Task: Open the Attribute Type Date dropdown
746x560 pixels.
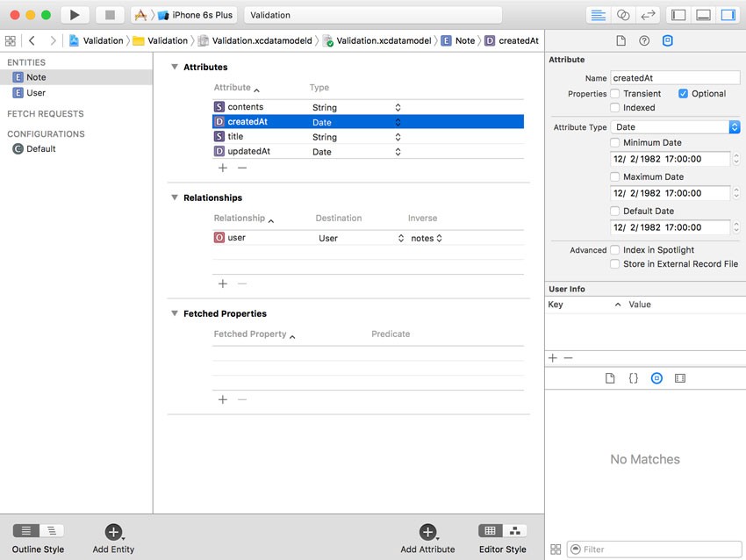Action: point(675,127)
